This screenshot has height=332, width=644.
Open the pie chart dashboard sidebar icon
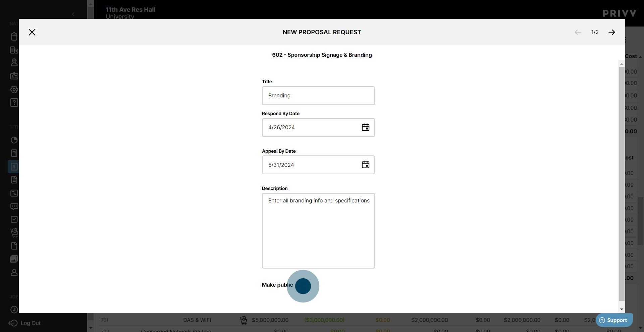click(x=14, y=140)
